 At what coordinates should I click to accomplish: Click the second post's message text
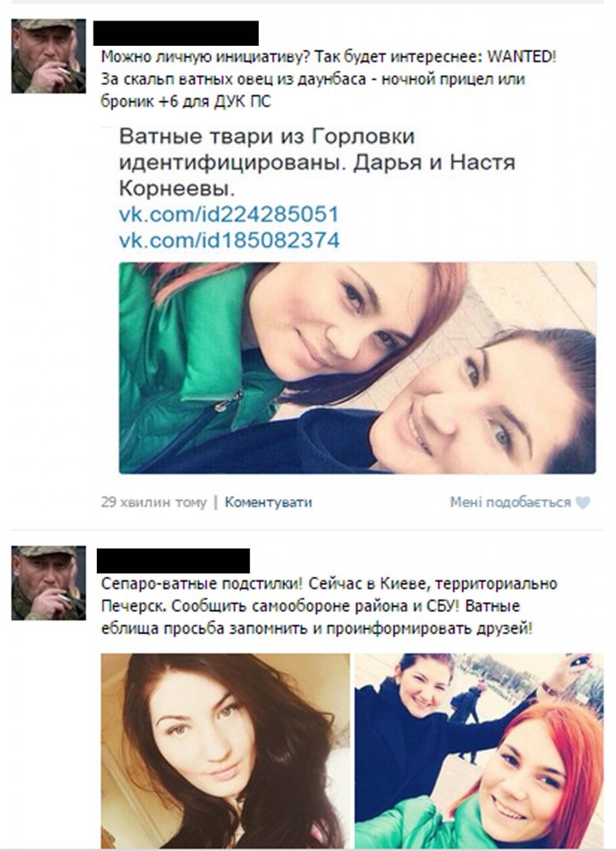click(329, 606)
